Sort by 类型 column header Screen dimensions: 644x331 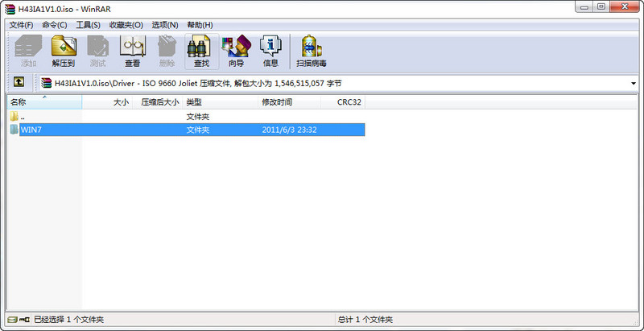(221, 102)
